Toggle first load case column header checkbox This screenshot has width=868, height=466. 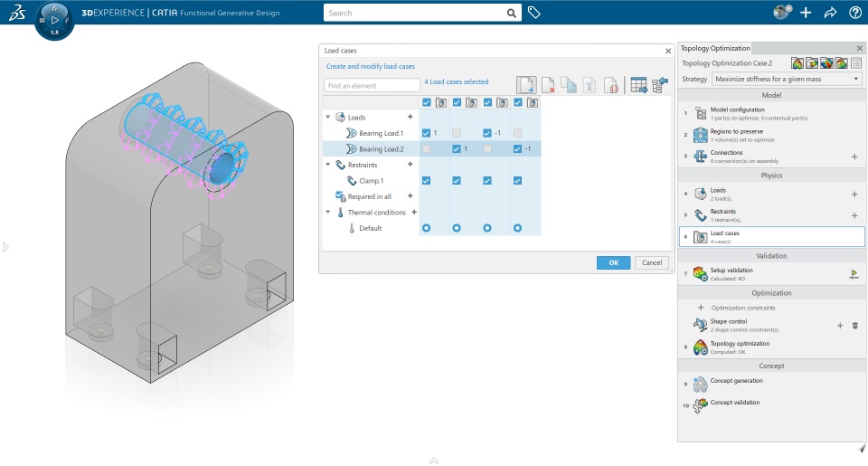coord(426,102)
